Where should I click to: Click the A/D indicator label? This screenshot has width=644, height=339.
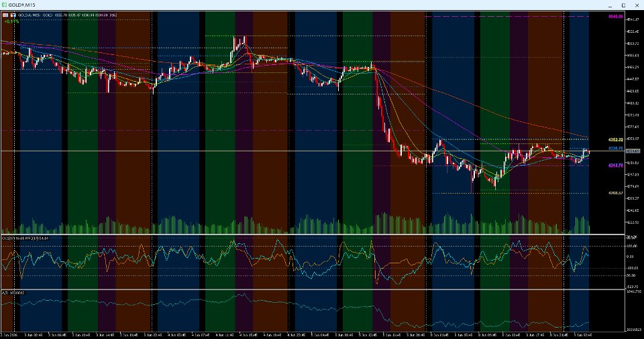coord(13,293)
